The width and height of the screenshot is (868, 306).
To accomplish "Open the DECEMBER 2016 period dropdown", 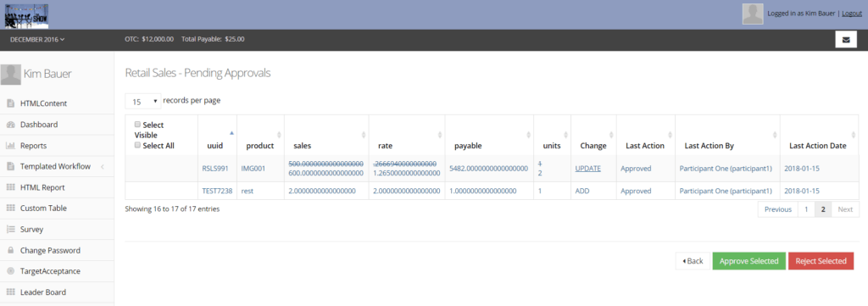I will 37,39.
